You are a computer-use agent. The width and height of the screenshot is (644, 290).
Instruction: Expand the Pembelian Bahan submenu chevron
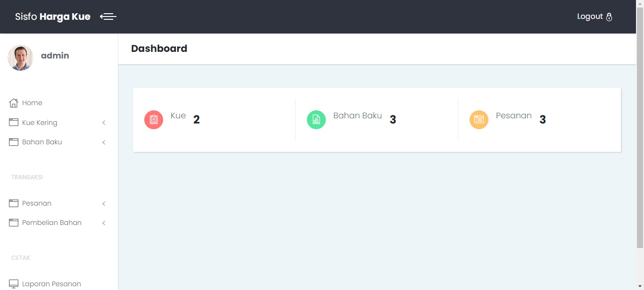pos(104,223)
